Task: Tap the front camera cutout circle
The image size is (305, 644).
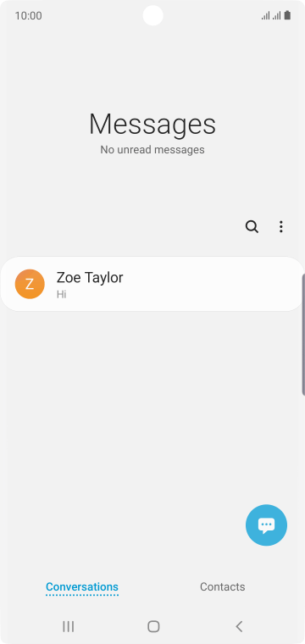Action: coord(153,15)
